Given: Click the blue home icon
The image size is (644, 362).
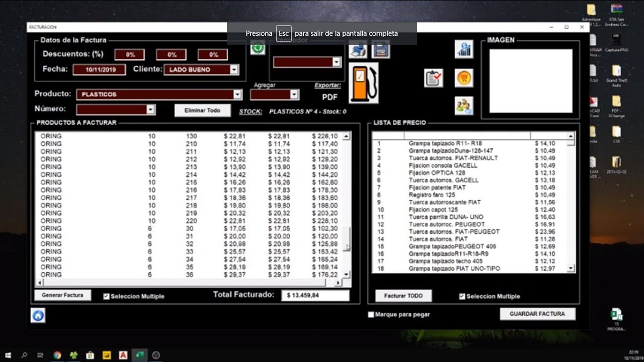Looking at the screenshot, I should pyautogui.click(x=38, y=315).
